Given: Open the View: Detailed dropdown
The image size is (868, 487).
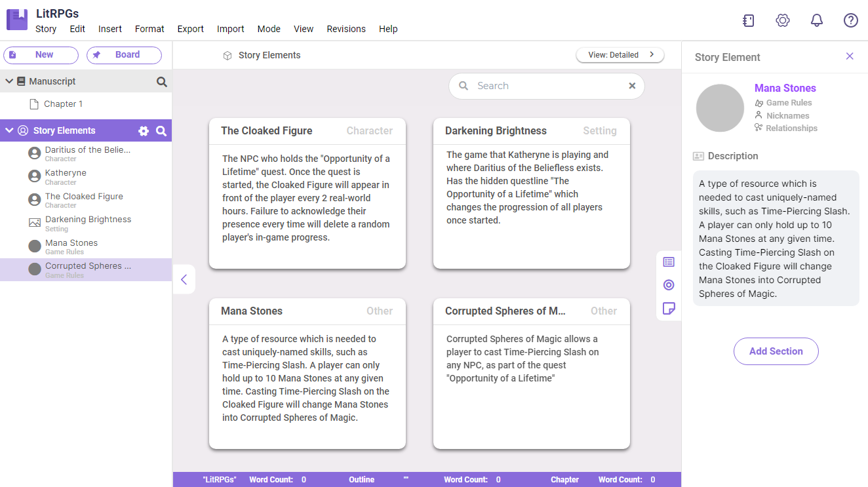Looking at the screenshot, I should 619,55.
